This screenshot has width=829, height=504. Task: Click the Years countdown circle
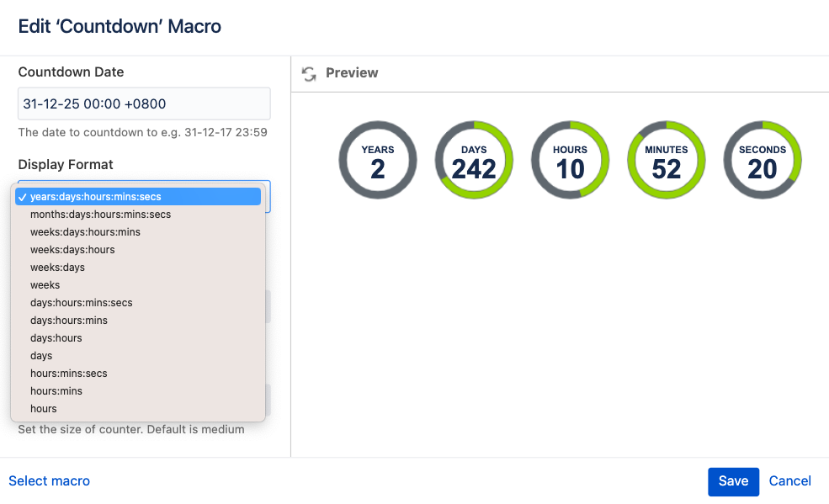(x=378, y=160)
